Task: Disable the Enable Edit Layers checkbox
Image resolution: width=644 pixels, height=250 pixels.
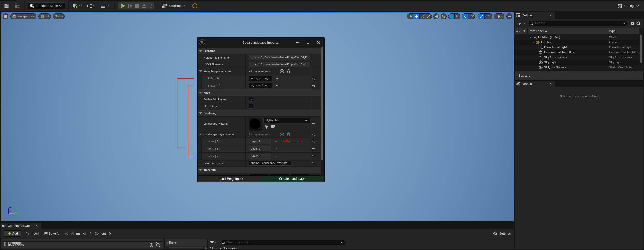Action: pyautogui.click(x=251, y=99)
